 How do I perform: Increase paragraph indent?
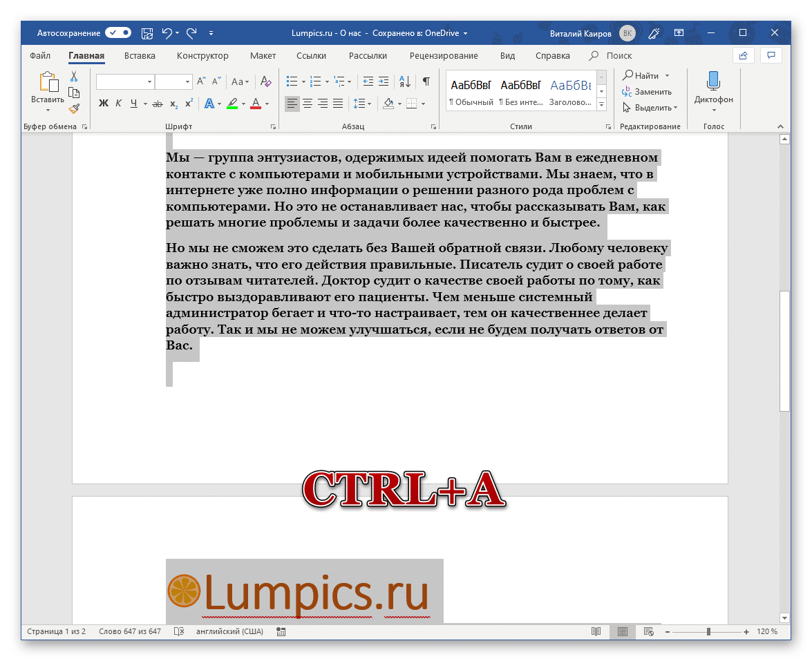coord(384,82)
